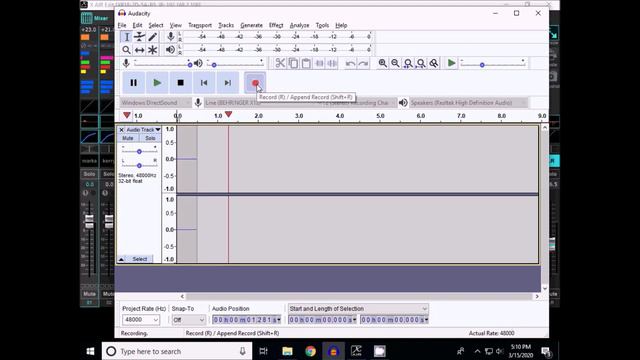Skip to end of project
This screenshot has width=640, height=360.
coord(228,83)
